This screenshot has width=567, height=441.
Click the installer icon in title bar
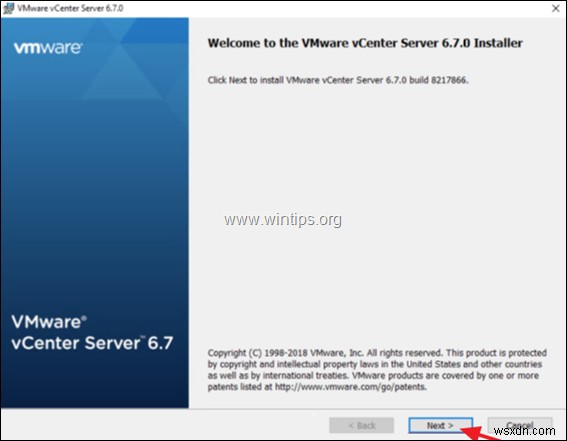pyautogui.click(x=8, y=8)
